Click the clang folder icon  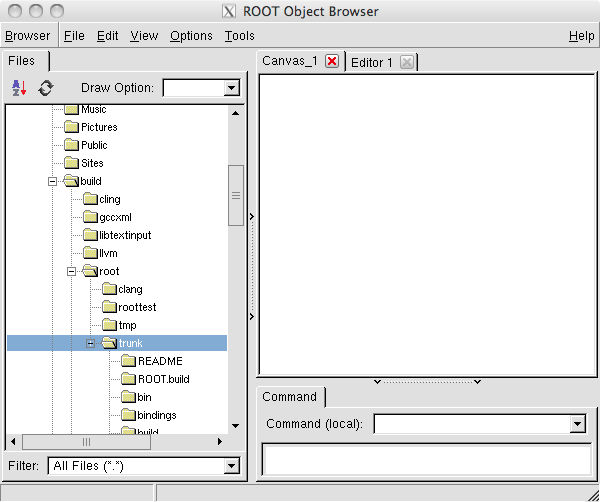click(108, 289)
